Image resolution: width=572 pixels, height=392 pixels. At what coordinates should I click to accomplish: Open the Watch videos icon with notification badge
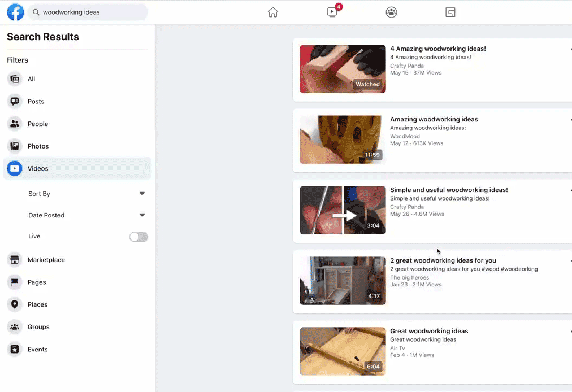click(x=333, y=11)
